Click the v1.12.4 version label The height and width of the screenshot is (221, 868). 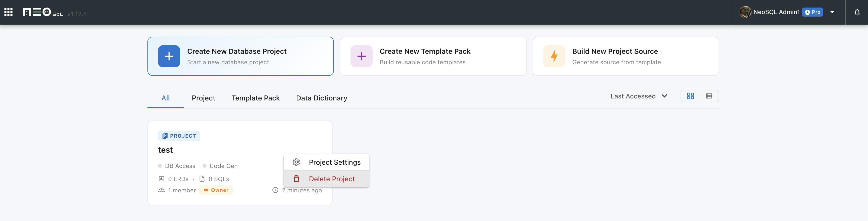click(x=77, y=14)
